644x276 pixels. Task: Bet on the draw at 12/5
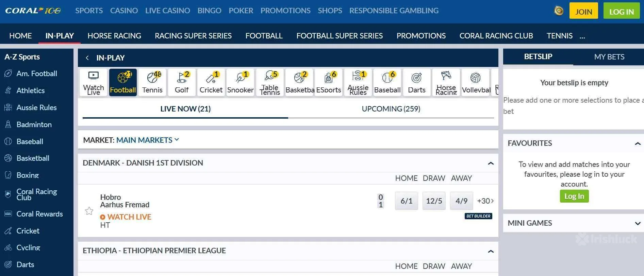click(x=434, y=201)
